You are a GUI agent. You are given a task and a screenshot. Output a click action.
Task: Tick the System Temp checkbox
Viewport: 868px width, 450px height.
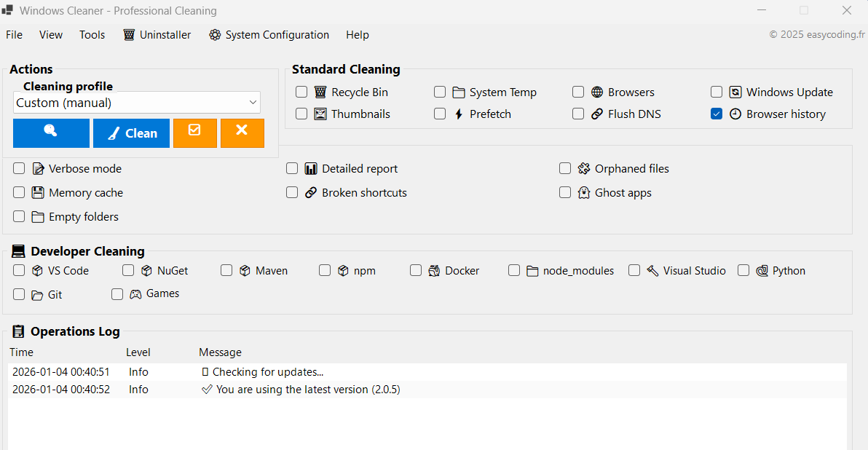(x=440, y=92)
